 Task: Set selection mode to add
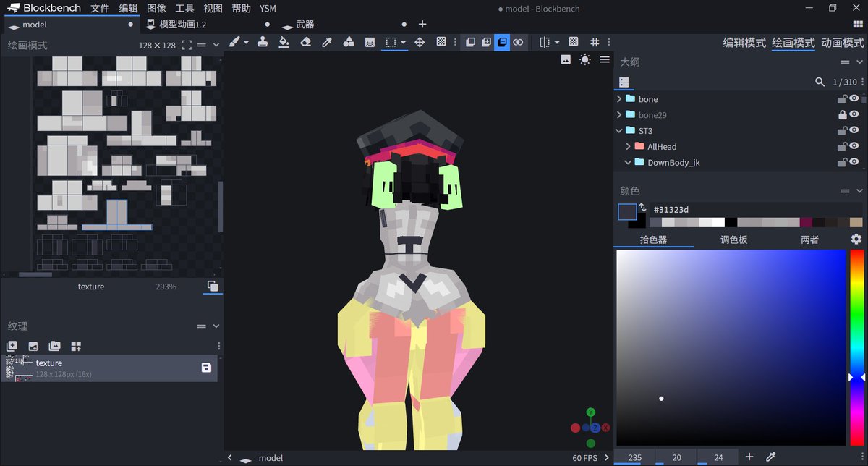(486, 43)
